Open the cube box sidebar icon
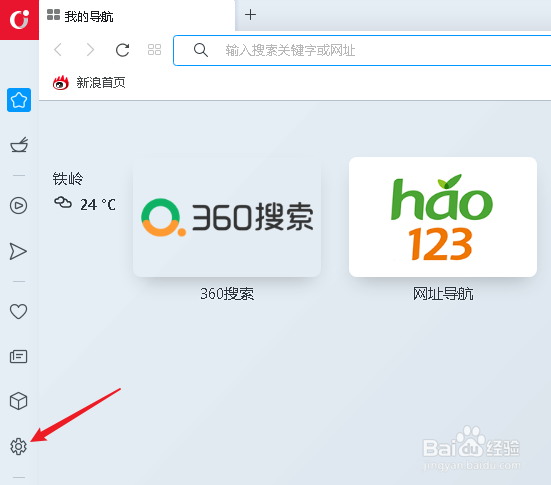This screenshot has height=485, width=551. point(18,401)
